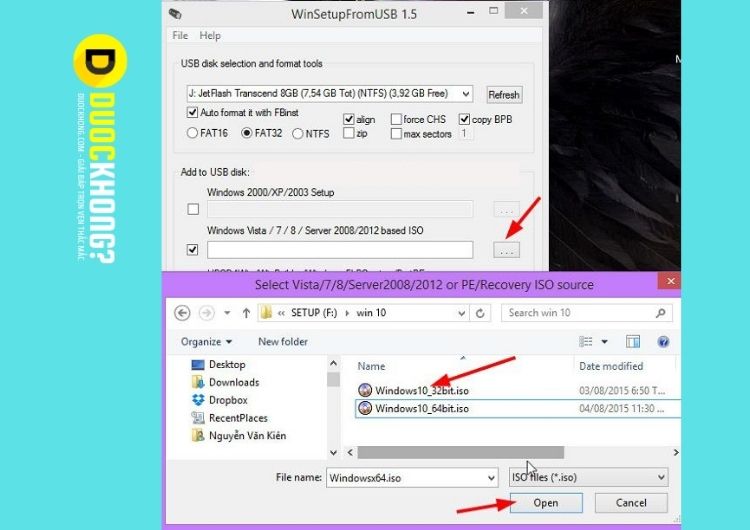Click SETUP (F:) in the breadcrumb
This screenshot has width=750, height=530.
click(314, 313)
